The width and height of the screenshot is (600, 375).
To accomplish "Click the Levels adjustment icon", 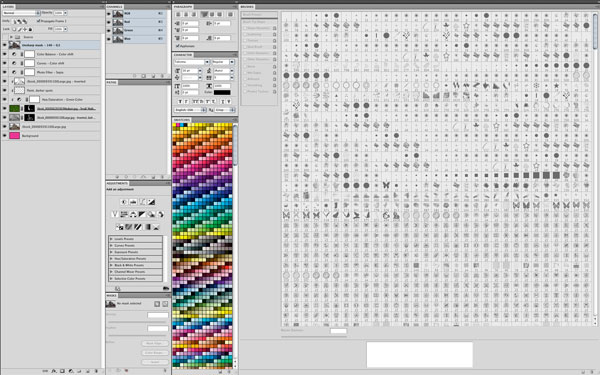I will (x=133, y=202).
